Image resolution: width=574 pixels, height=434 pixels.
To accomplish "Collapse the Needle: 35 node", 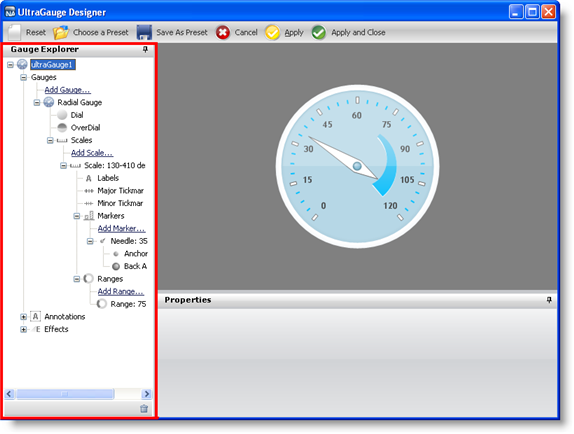I will 90,241.
